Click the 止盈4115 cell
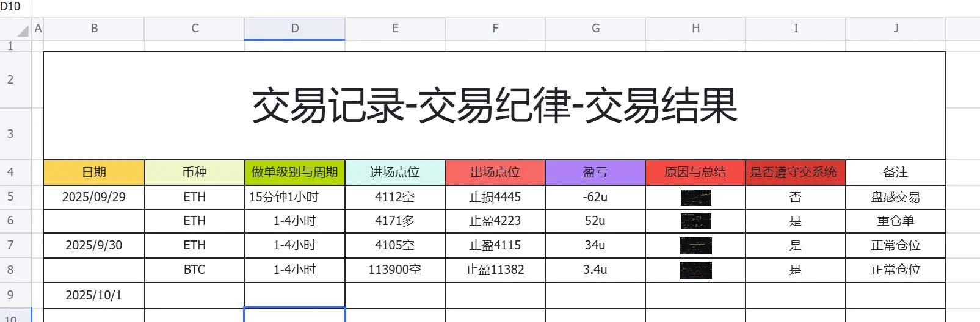980x322 pixels. pos(495,245)
